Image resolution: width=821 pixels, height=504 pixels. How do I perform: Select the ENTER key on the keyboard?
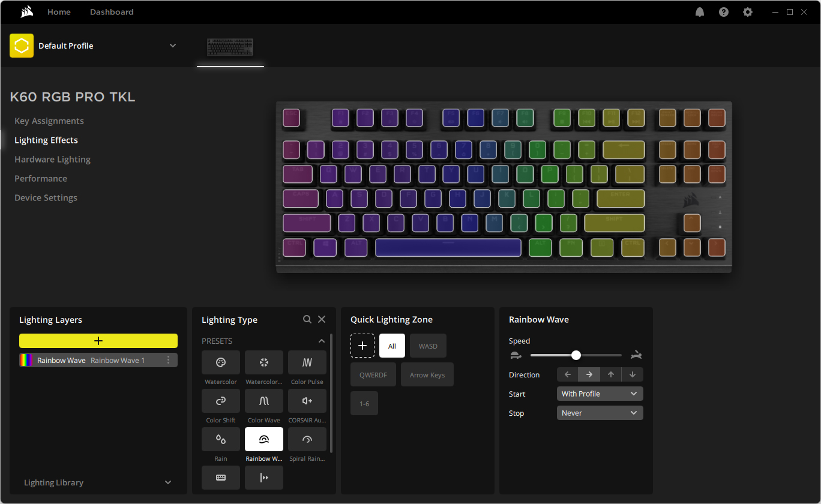[x=621, y=199]
